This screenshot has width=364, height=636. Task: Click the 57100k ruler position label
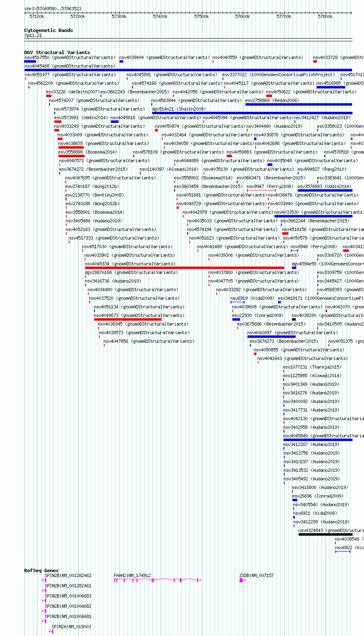click(37, 16)
